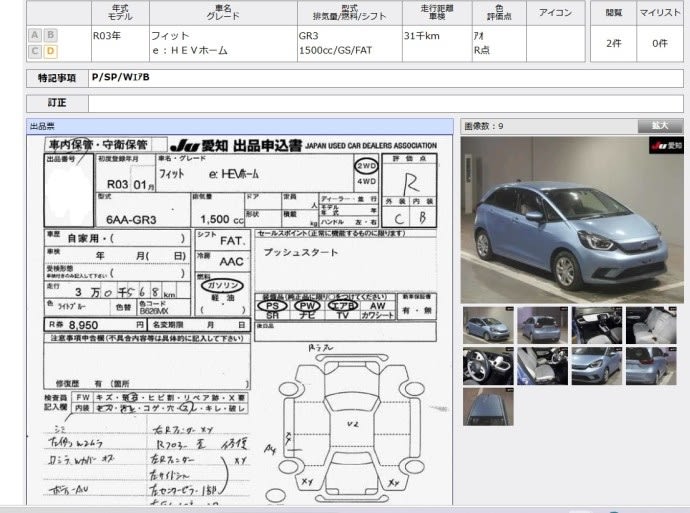Open the rear exterior view thumbnail

click(x=542, y=325)
